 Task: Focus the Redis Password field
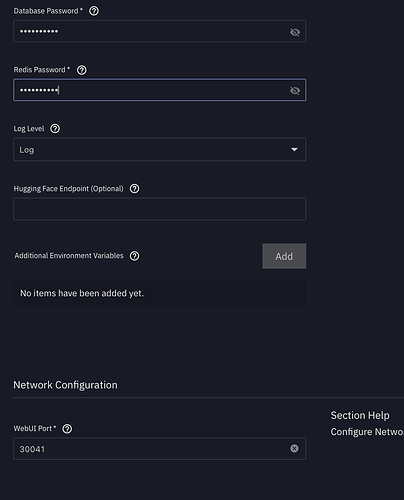point(160,90)
